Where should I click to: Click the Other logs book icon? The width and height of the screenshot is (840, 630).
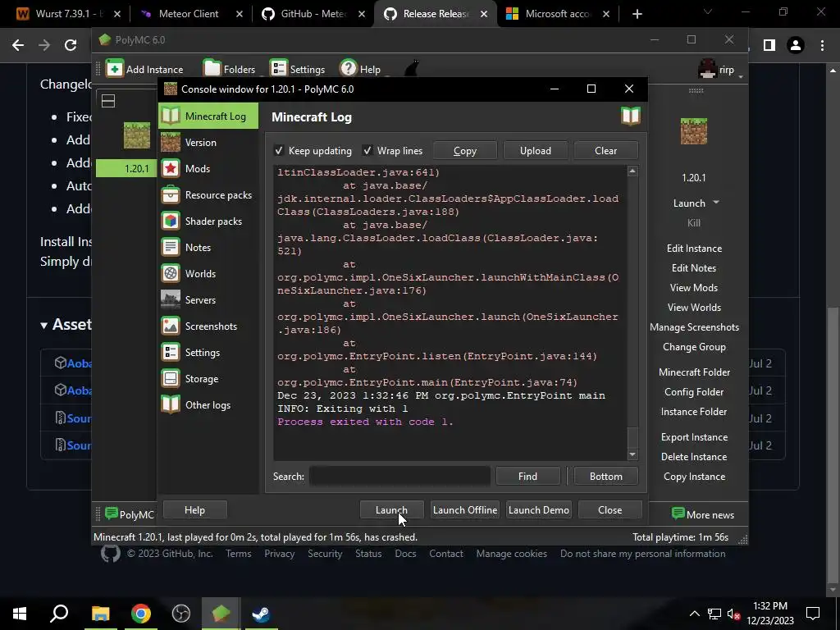pyautogui.click(x=171, y=404)
